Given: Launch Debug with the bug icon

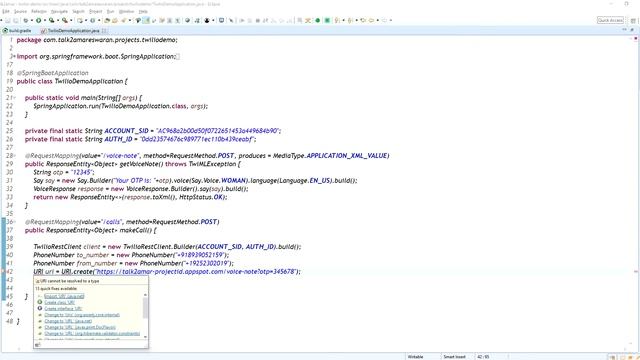Looking at the screenshot, I should click(x=26, y=20).
